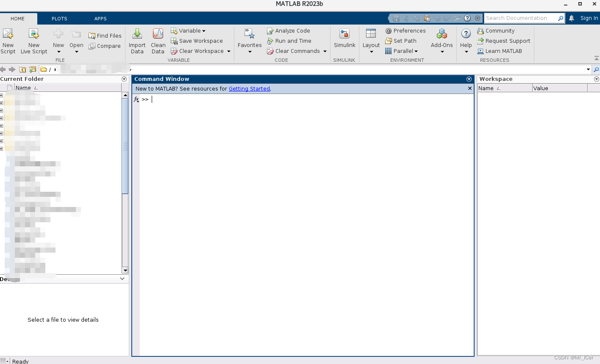Sort Current Folder by Name column

point(68,88)
